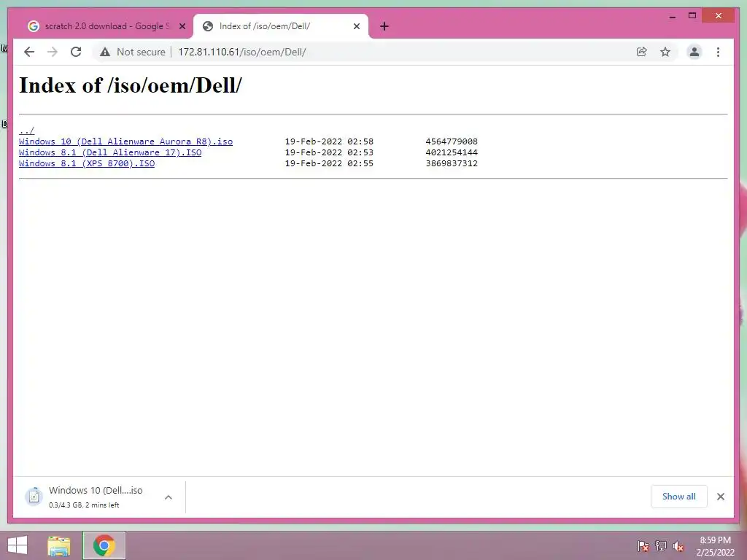The image size is (747, 560).
Task: Maximize the Chrome window
Action: tap(692, 16)
